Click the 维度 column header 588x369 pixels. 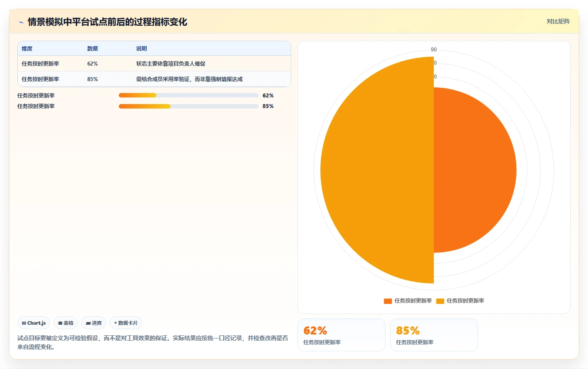27,49
